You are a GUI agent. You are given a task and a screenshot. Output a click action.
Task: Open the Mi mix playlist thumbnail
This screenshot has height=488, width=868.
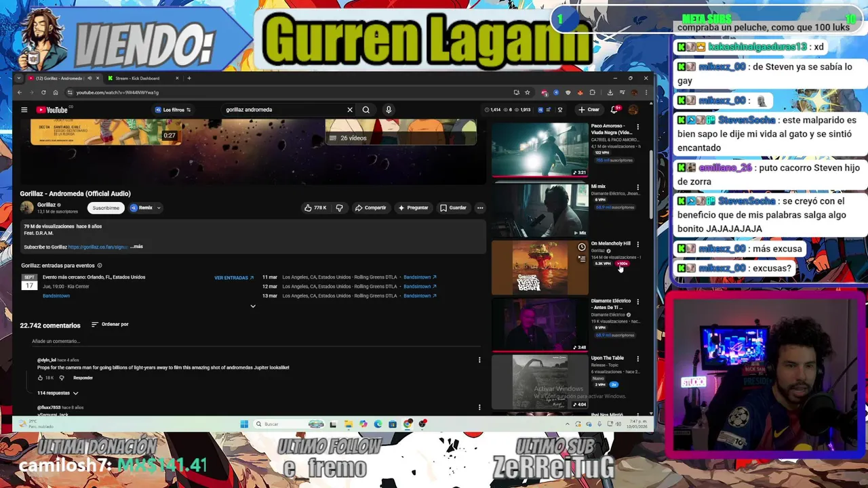(540, 209)
